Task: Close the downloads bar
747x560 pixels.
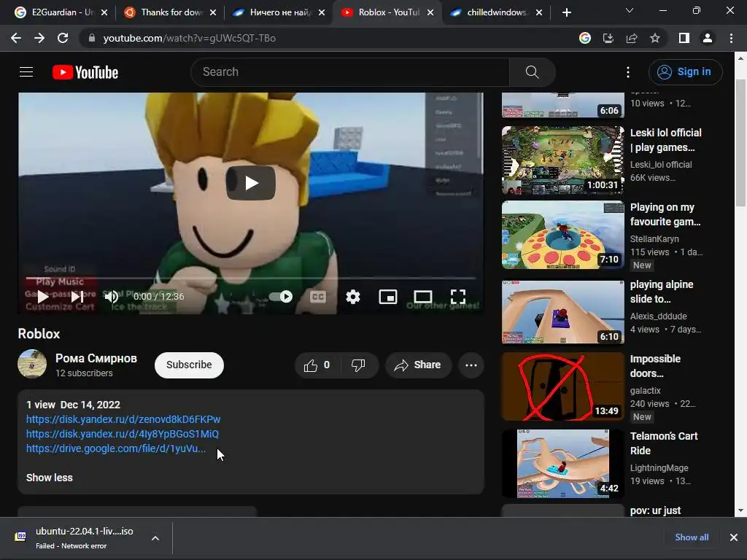Action: coord(734,537)
